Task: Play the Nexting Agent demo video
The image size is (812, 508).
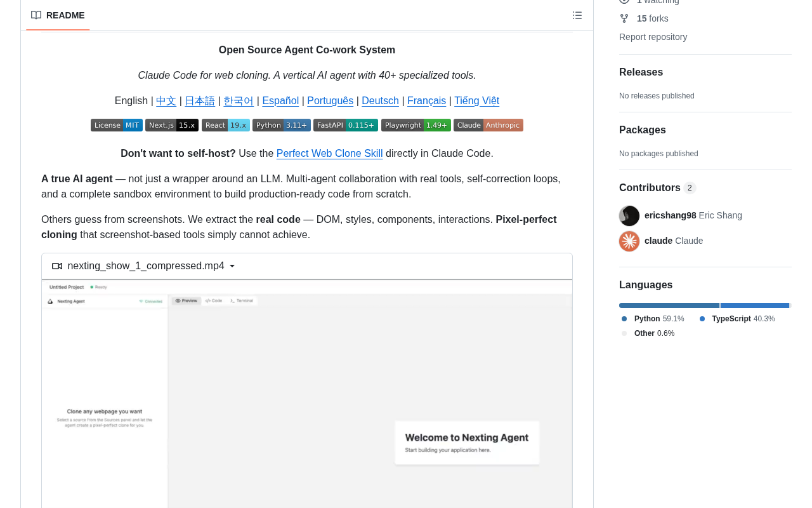Action: point(307,394)
